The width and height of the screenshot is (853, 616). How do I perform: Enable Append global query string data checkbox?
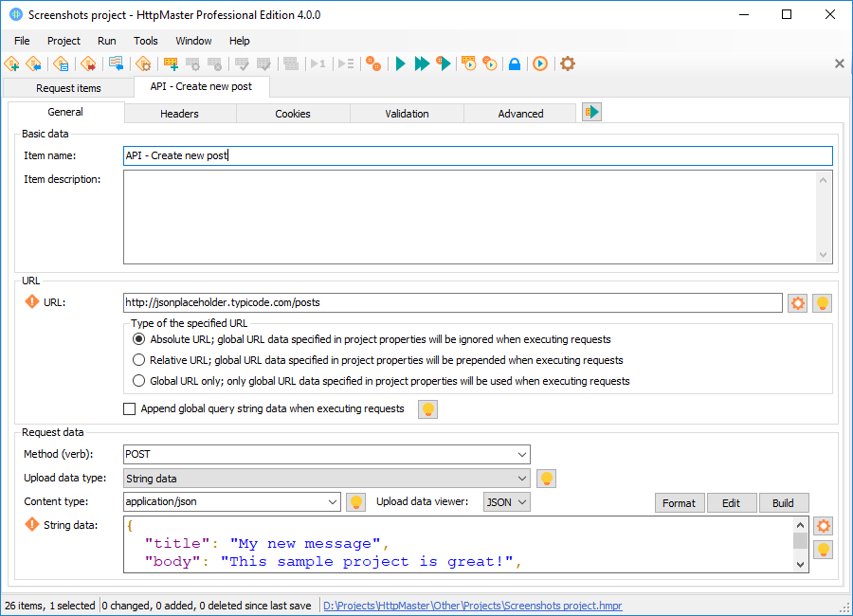(129, 408)
